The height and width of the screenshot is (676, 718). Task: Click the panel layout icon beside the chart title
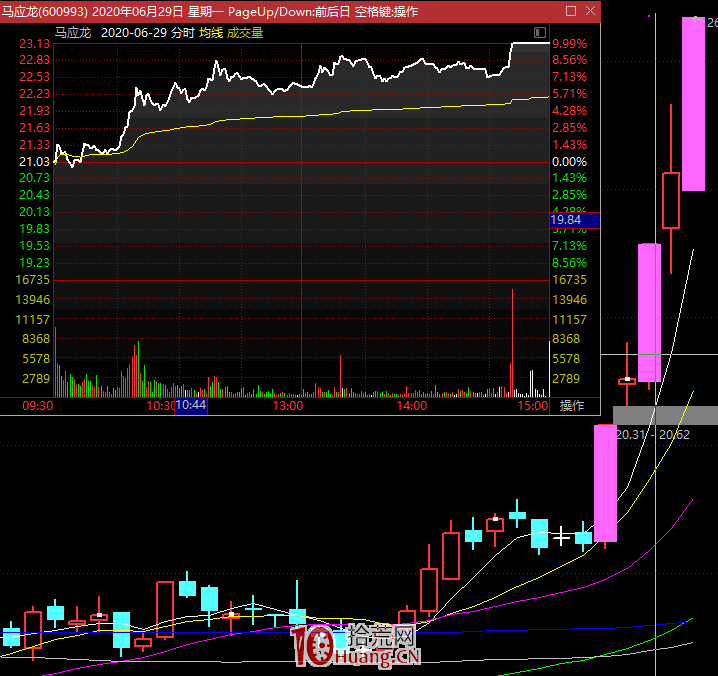540,33
